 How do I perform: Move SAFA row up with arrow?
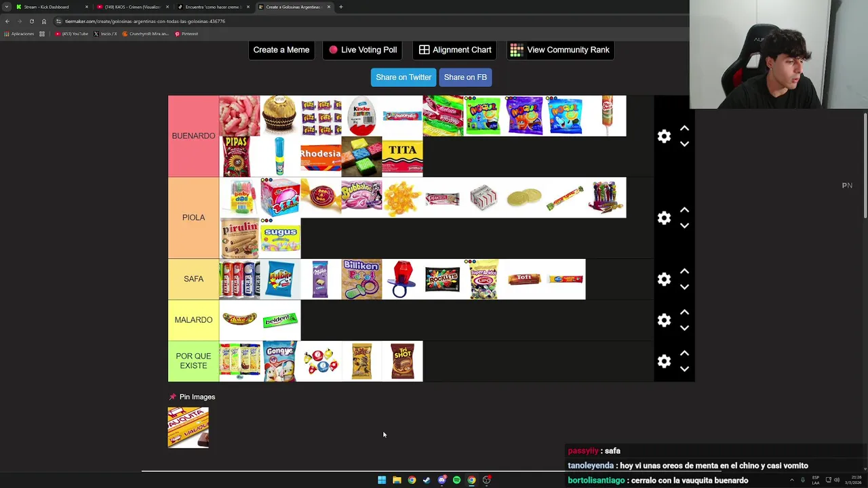point(684,271)
